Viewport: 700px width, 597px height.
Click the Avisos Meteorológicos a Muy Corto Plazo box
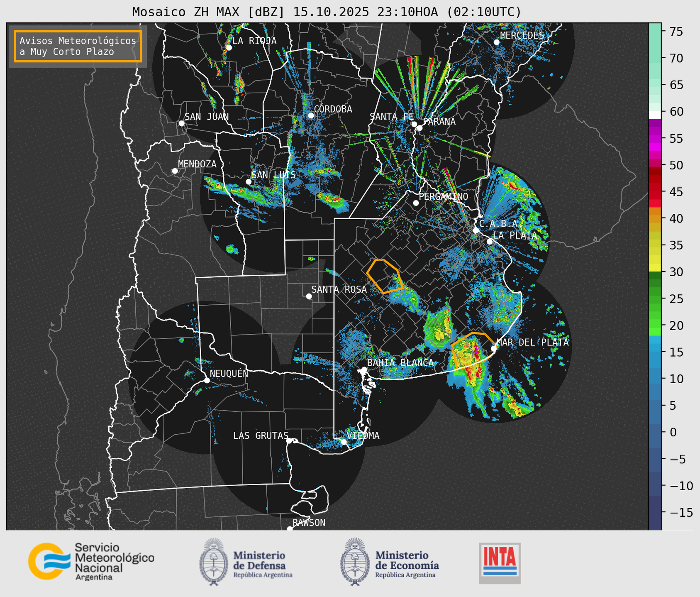pos(78,46)
